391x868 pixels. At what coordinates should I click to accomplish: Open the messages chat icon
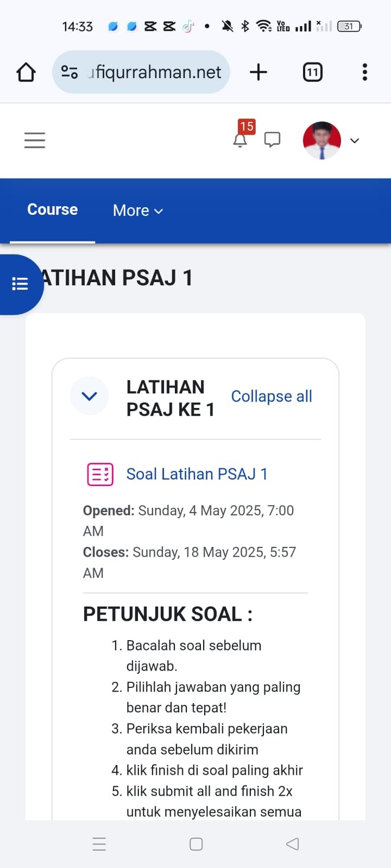272,140
